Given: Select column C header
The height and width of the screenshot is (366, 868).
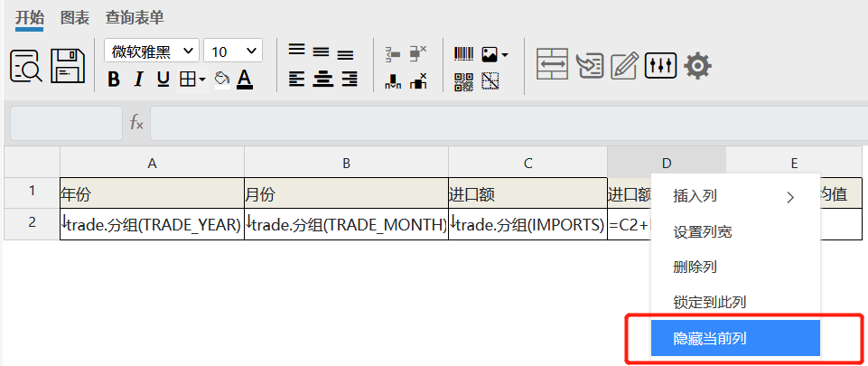Looking at the screenshot, I should (x=527, y=163).
